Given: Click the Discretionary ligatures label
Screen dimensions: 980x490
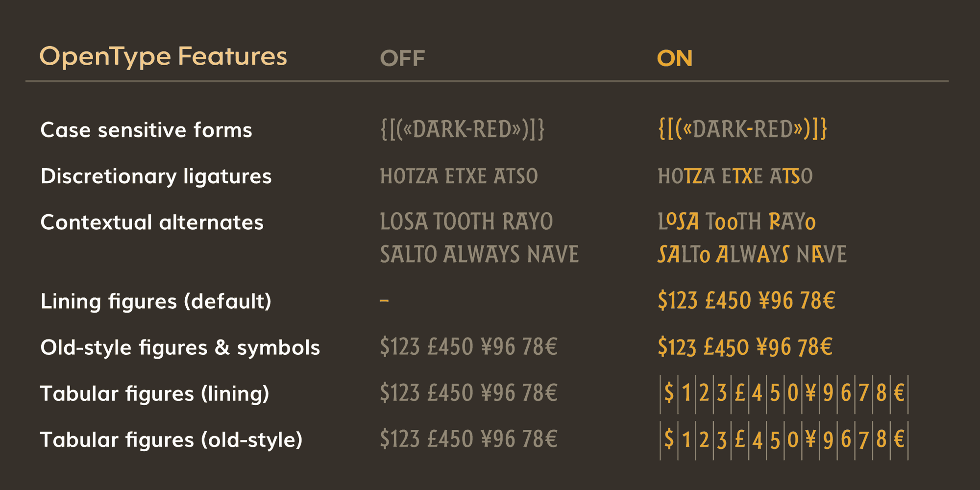Looking at the screenshot, I should point(156,176).
